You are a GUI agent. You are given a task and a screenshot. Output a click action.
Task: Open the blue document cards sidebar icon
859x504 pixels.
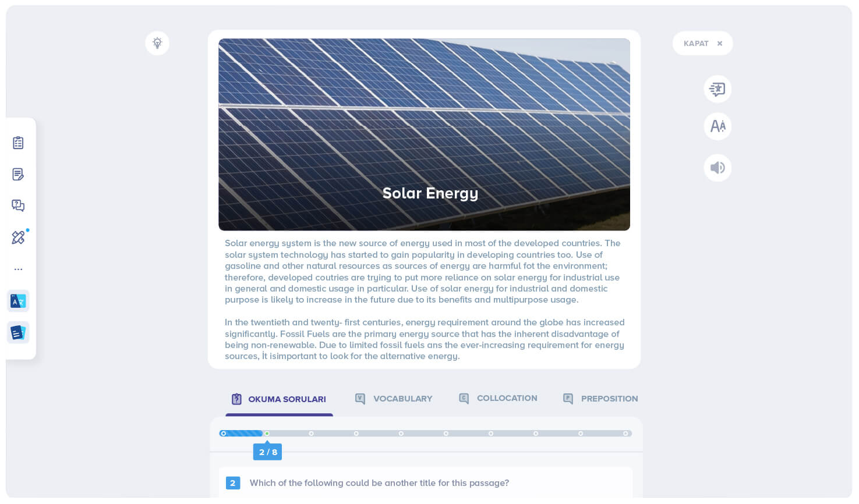pyautogui.click(x=18, y=332)
